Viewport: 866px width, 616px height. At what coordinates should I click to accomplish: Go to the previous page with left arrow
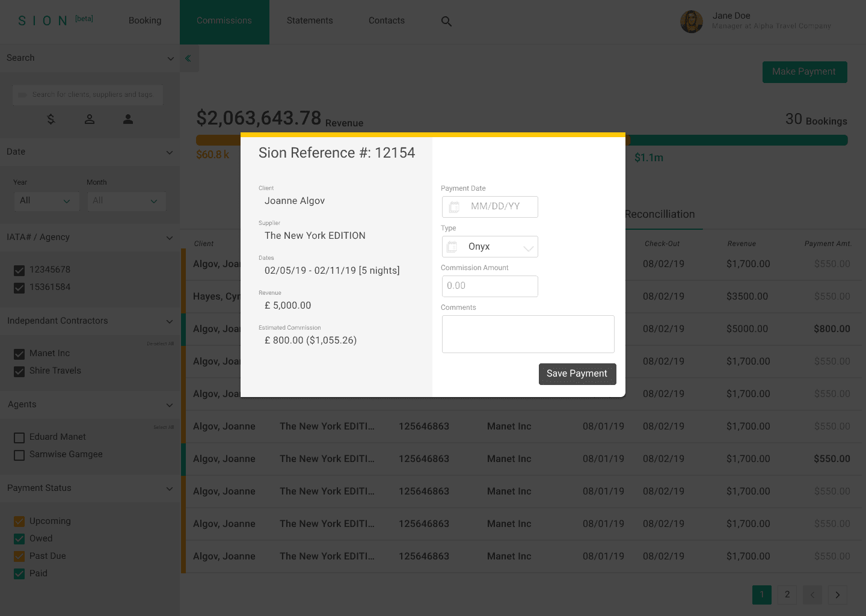(x=812, y=595)
